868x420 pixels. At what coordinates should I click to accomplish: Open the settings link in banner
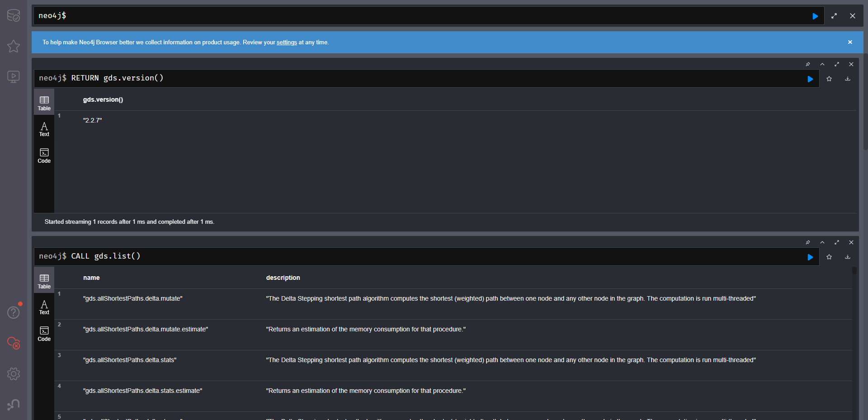(287, 42)
